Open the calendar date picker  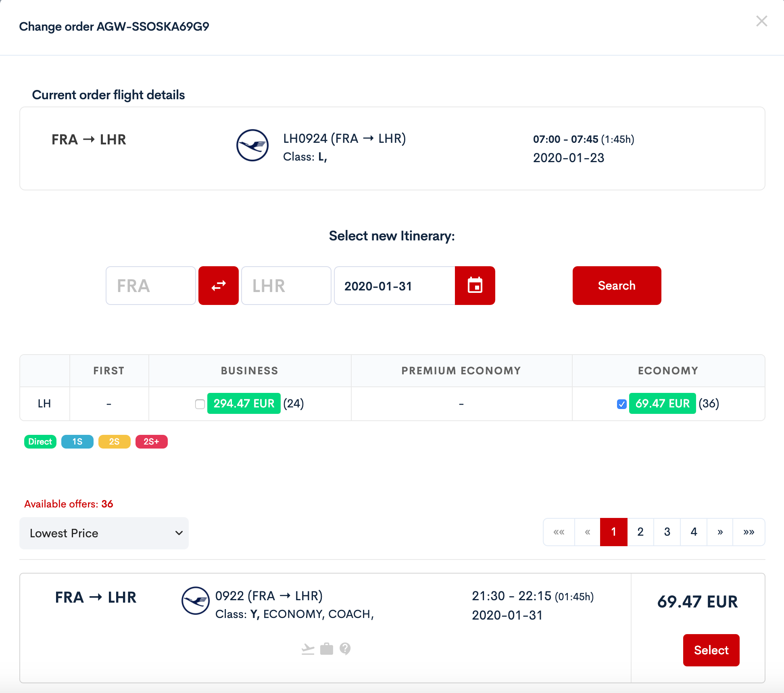tap(475, 286)
